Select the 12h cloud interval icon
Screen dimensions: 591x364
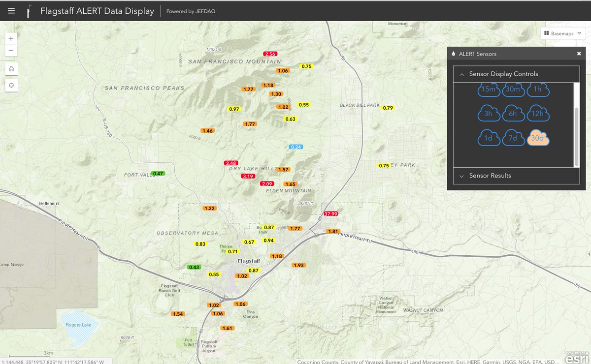click(538, 114)
